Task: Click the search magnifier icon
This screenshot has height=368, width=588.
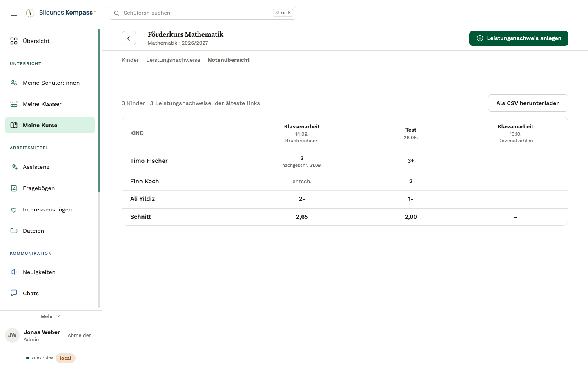Action: click(x=116, y=13)
